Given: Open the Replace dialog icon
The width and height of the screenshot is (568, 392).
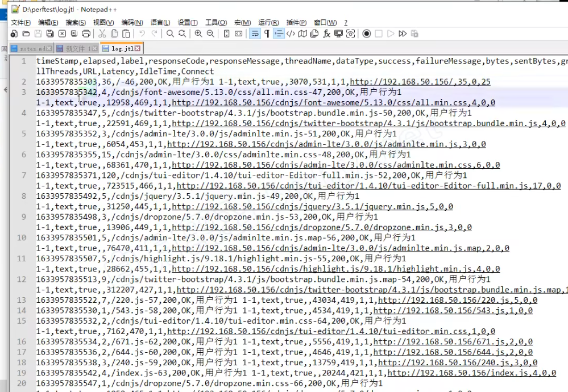Looking at the screenshot, I should pos(182,34).
